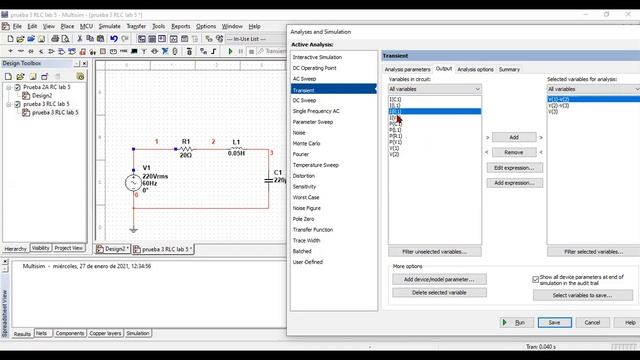Open Selected variables for analysis dropdown
The width and height of the screenshot is (640, 360).
point(593,89)
